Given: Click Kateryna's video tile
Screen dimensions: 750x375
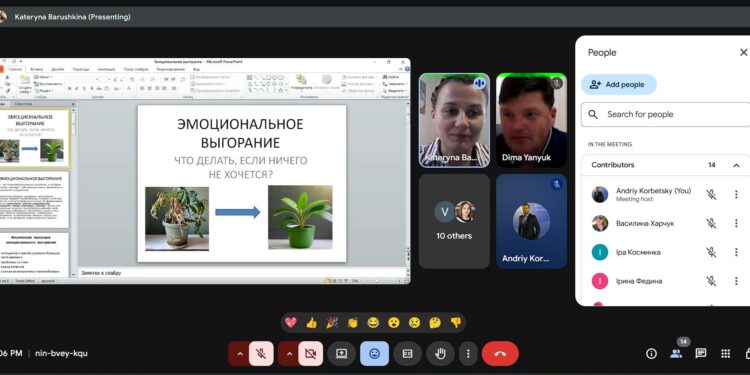Looking at the screenshot, I should coord(454,120).
